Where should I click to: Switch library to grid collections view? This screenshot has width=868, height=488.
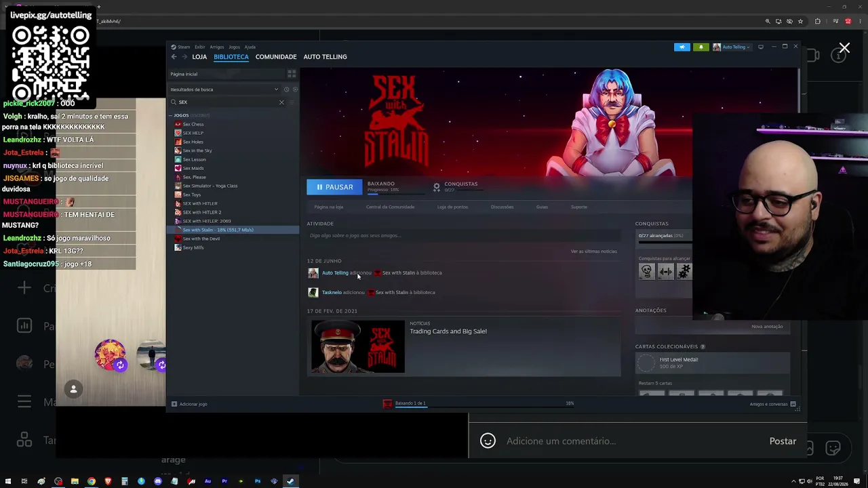[x=292, y=74]
